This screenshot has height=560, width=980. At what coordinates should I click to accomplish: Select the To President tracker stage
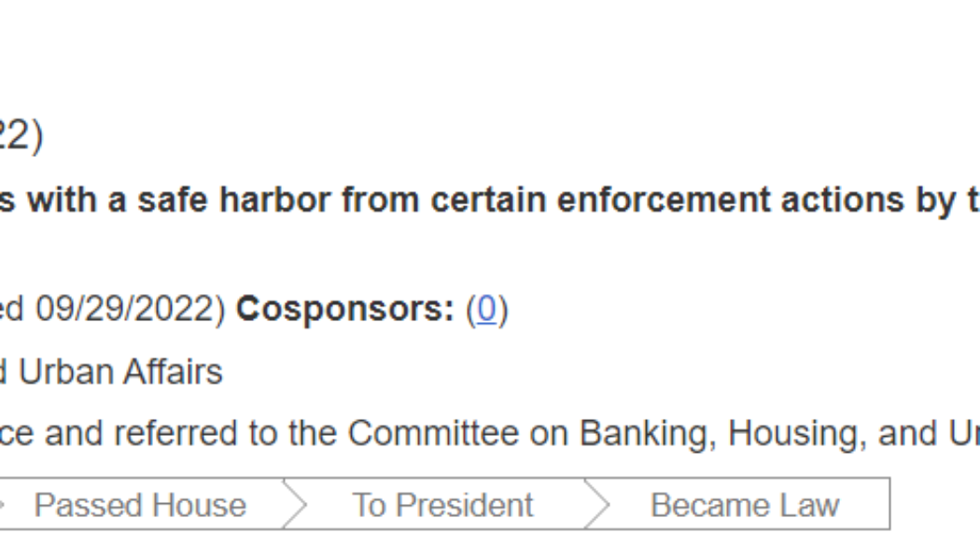pos(442,505)
